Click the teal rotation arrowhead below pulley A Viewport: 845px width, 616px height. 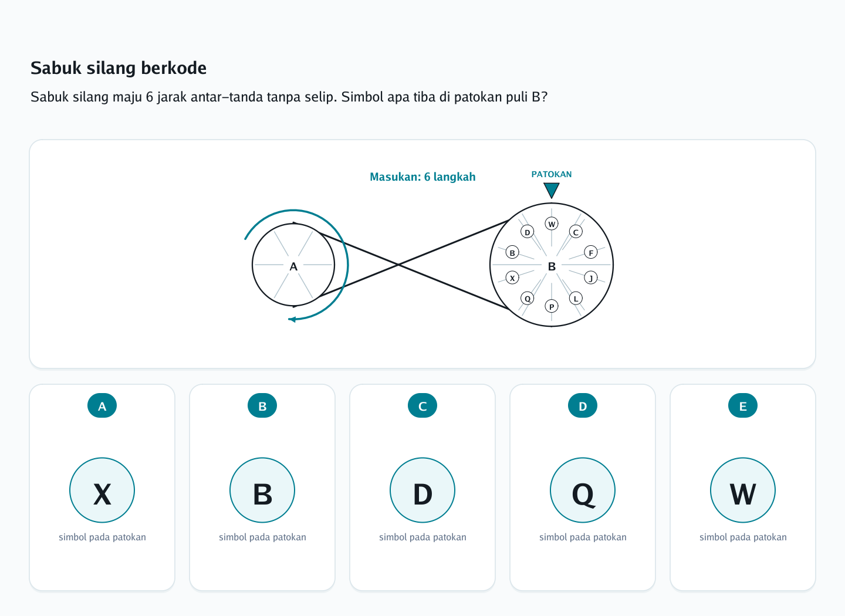coord(292,319)
